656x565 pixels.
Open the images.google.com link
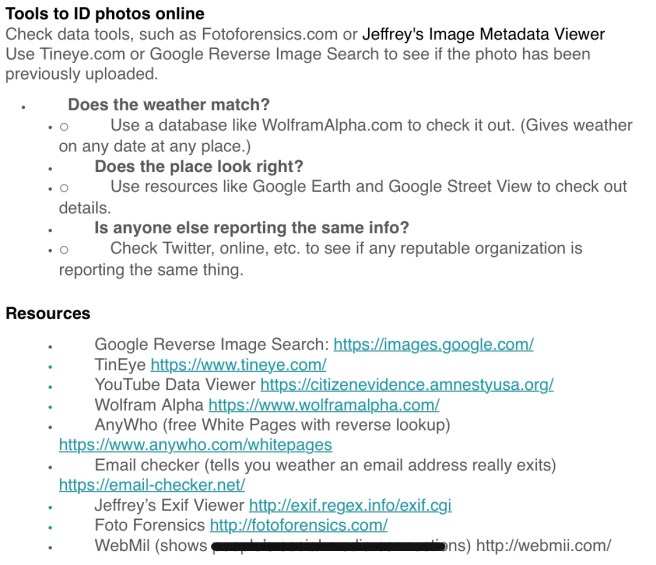[x=433, y=344]
